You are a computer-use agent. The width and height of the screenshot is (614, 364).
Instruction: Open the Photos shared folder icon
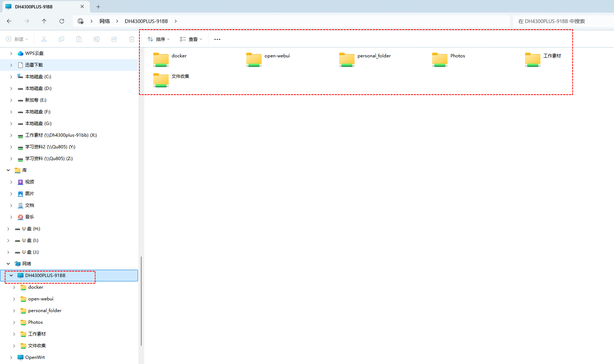(440, 60)
